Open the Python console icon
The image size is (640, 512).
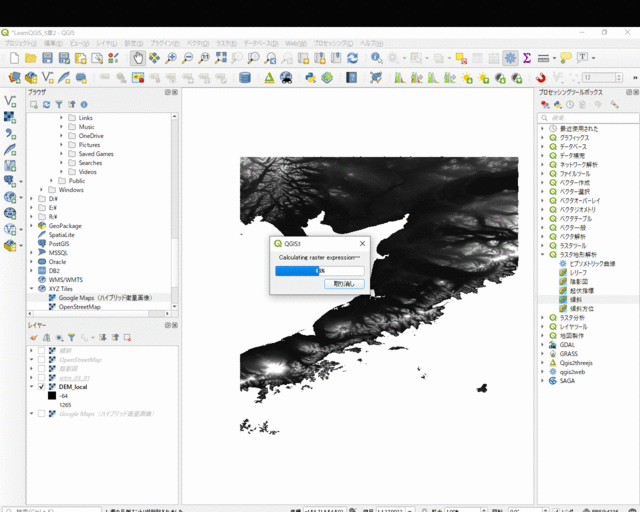click(x=310, y=78)
